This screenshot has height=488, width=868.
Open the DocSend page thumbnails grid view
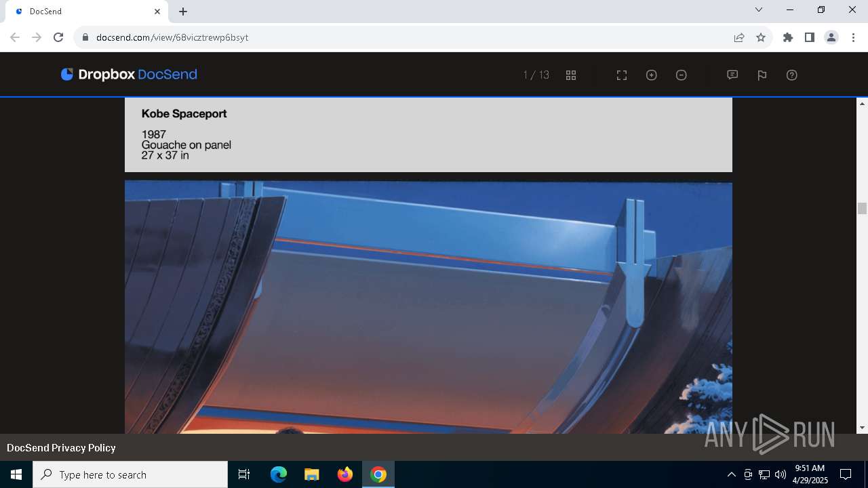[x=571, y=75]
